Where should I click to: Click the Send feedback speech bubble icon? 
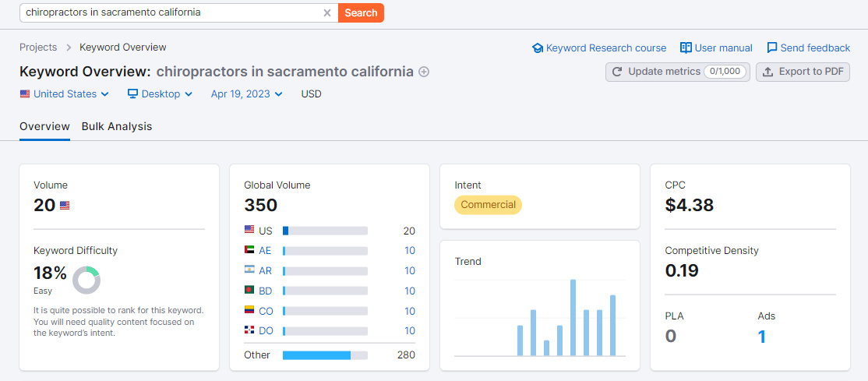click(x=772, y=48)
